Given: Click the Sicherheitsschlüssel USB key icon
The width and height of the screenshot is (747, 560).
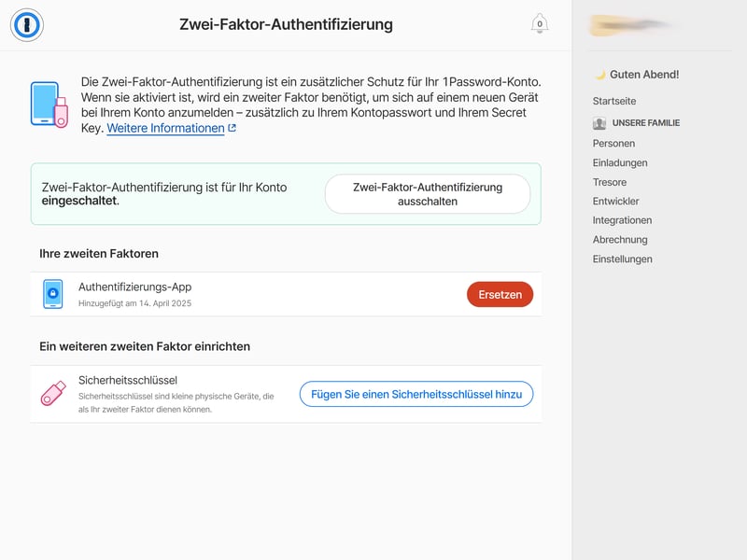Looking at the screenshot, I should (53, 394).
